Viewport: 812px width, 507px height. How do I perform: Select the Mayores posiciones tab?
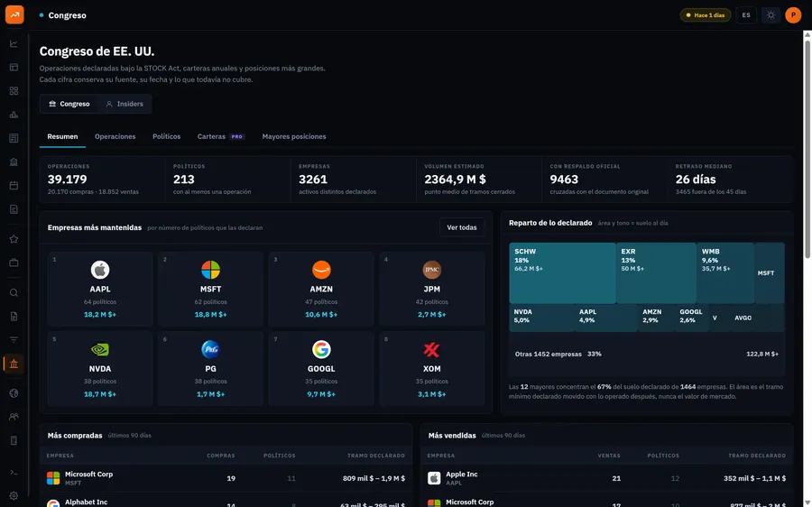pos(294,137)
